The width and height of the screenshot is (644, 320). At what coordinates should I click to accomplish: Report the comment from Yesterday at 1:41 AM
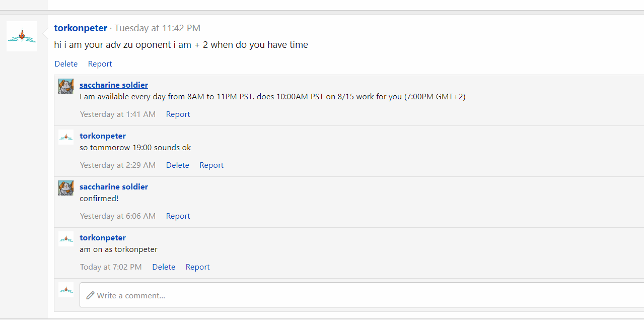[x=178, y=114]
